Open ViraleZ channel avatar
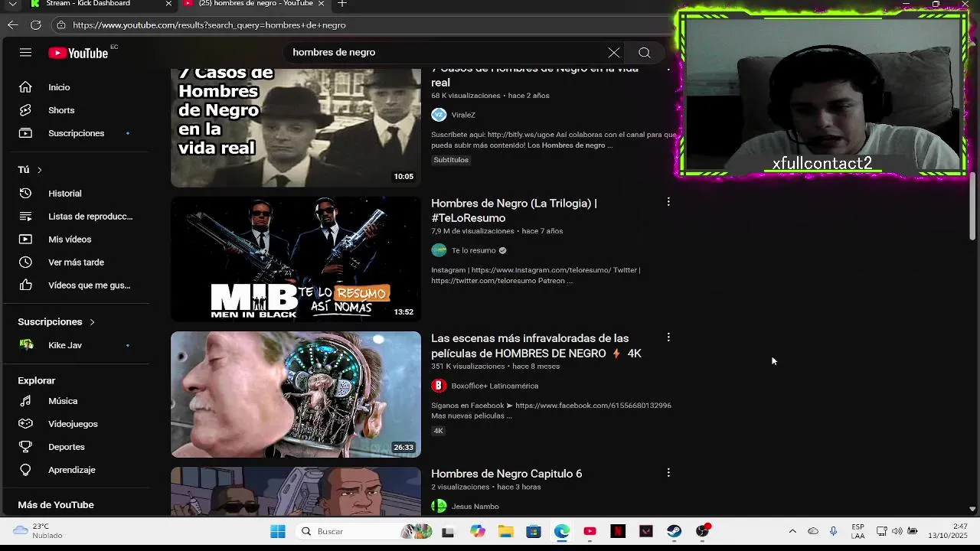980x551 pixels. [439, 115]
